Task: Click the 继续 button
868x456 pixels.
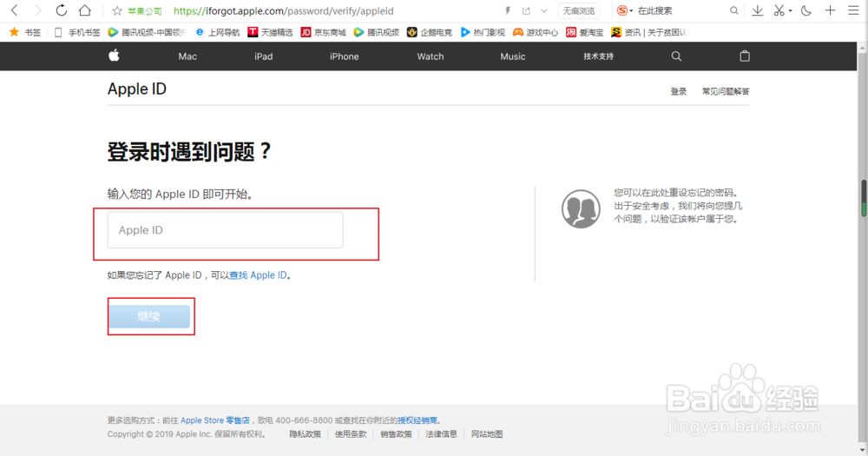Action: click(x=149, y=316)
